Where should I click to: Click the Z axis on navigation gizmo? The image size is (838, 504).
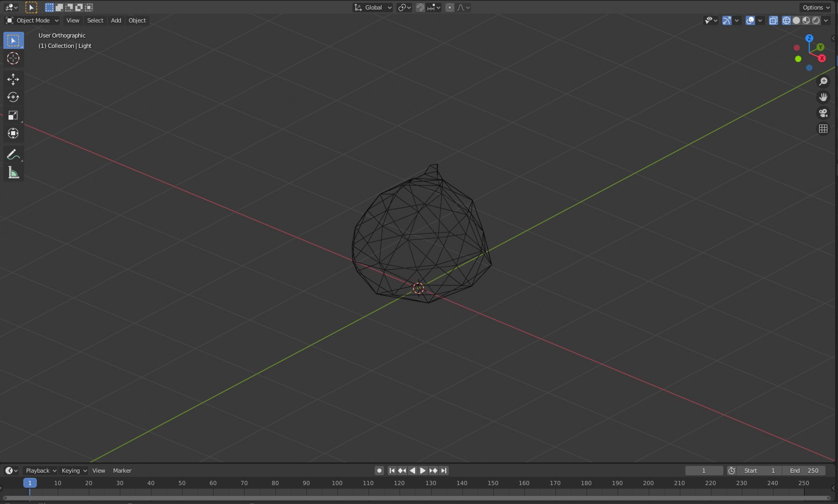click(x=809, y=38)
